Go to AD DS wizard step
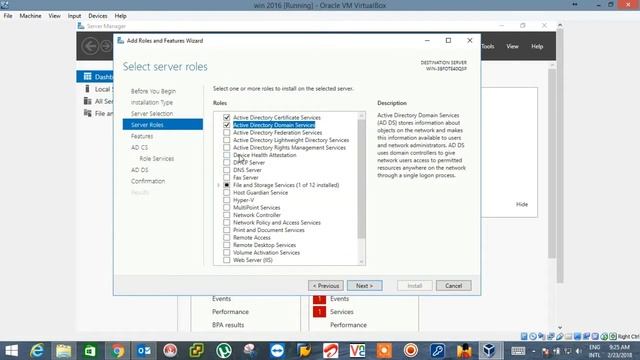Viewport: 640px width, 360px height. pyautogui.click(x=140, y=170)
